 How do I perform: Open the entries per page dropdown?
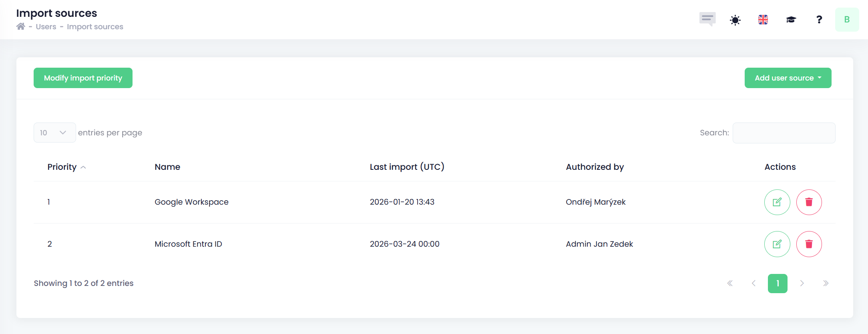pos(54,133)
